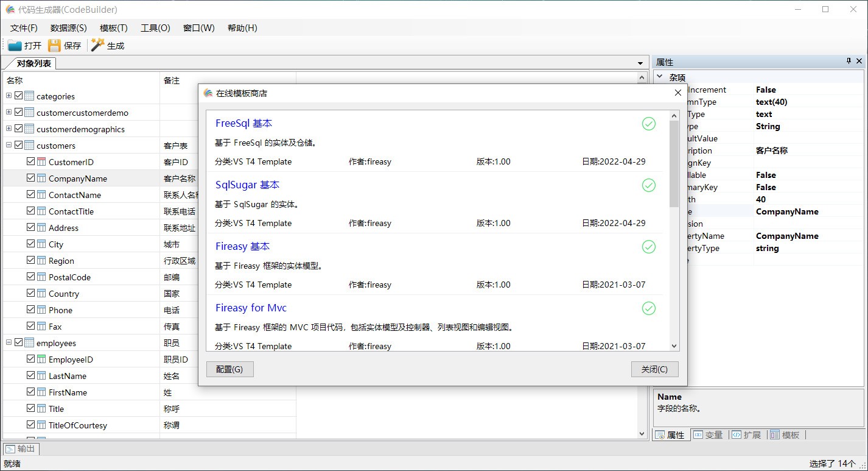Switch to the 属性 tab
The height and width of the screenshot is (471, 868).
tap(670, 434)
